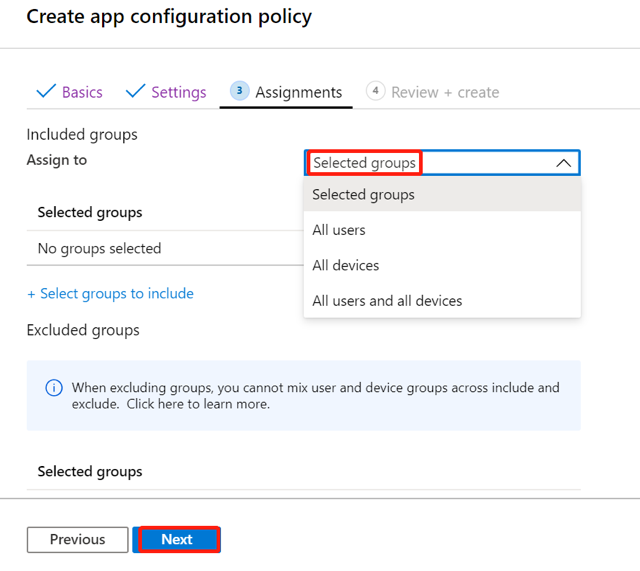This screenshot has width=640, height=571.
Task: Pick All users and all devices
Action: 442,301
